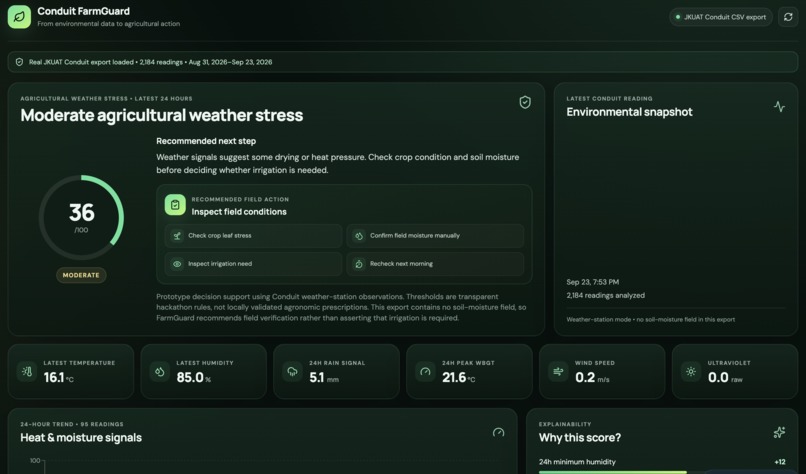The height and width of the screenshot is (474, 806).
Task: Click the 0.2 m/s wind speed value
Action: pyautogui.click(x=592, y=378)
